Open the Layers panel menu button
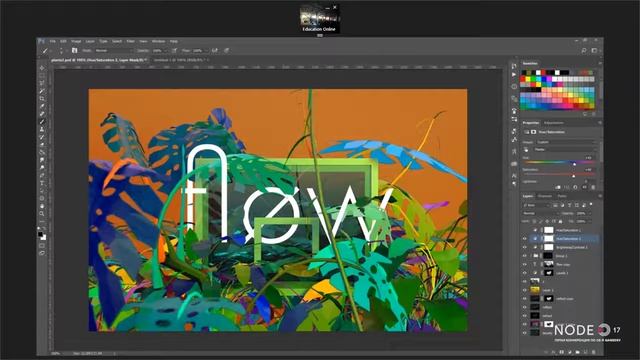Image resolution: width=640 pixels, height=360 pixels. pyautogui.click(x=600, y=196)
